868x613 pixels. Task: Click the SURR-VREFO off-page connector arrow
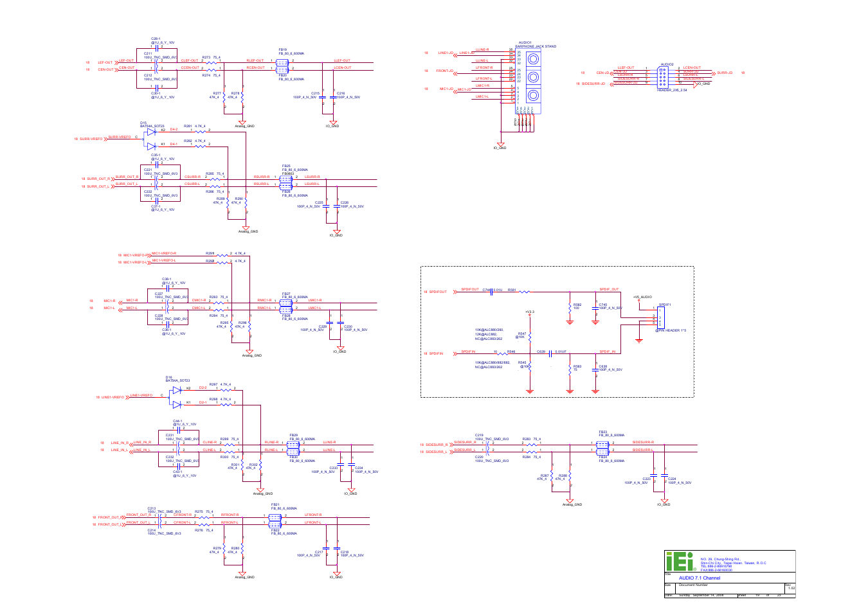pyautogui.click(x=106, y=139)
